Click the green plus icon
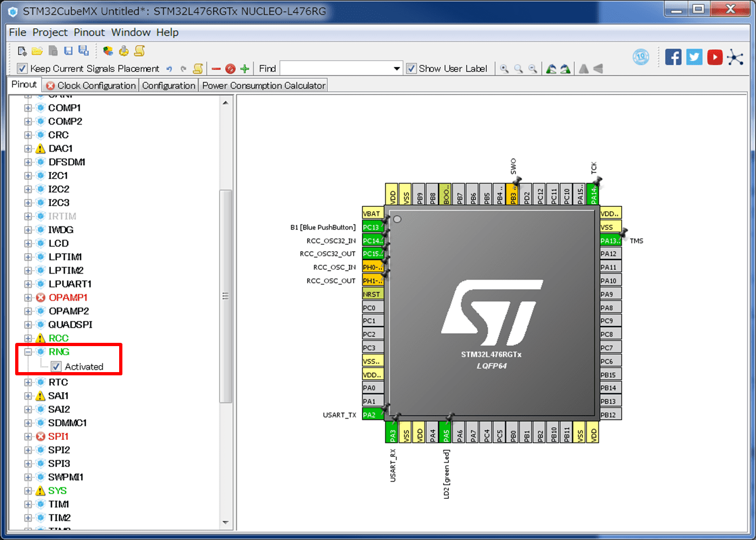This screenshot has height=540, width=756. pyautogui.click(x=245, y=69)
